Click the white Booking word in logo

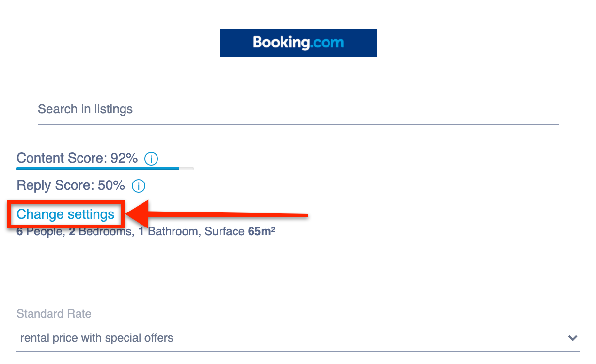pyautogui.click(x=281, y=43)
